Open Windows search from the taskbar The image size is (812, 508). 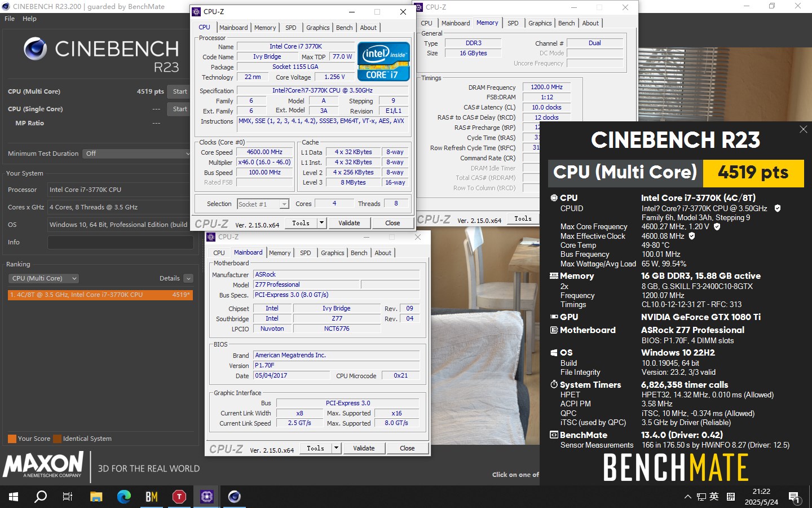(41, 497)
